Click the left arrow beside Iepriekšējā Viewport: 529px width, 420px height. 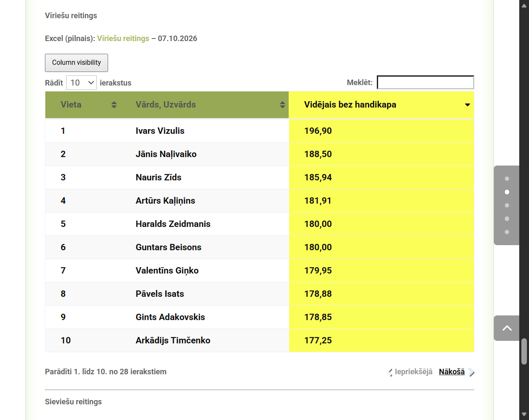click(390, 372)
